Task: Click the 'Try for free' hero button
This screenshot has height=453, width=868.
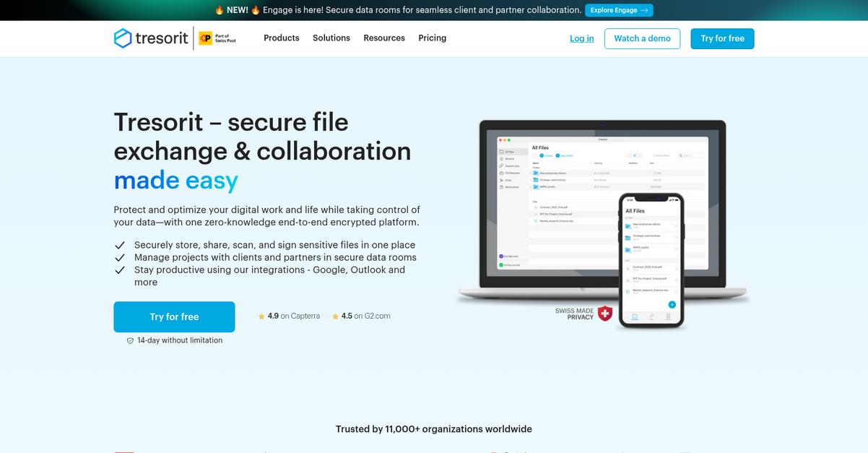Action: 174,316
